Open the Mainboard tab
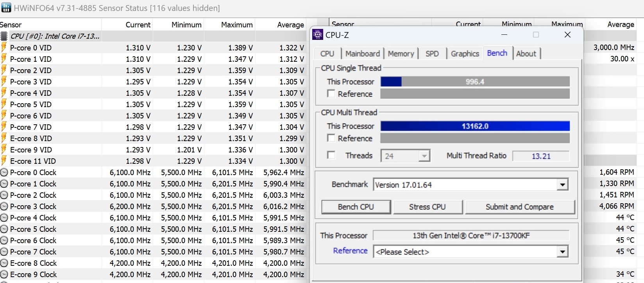 tap(362, 54)
